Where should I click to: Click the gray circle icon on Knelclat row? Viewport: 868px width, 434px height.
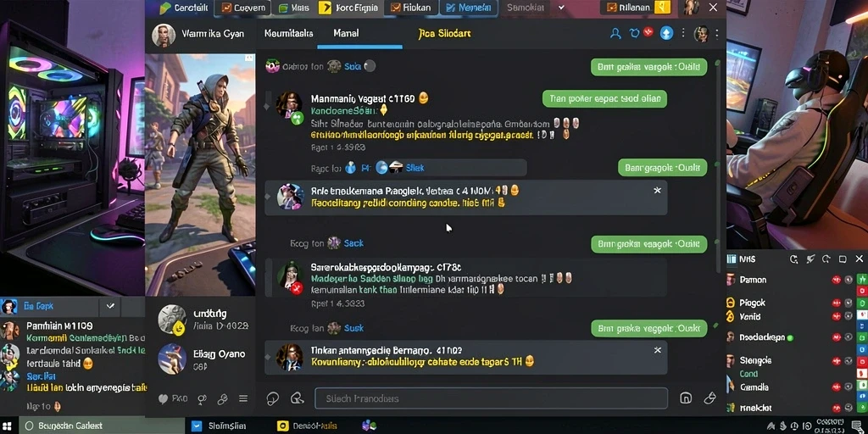point(848,408)
